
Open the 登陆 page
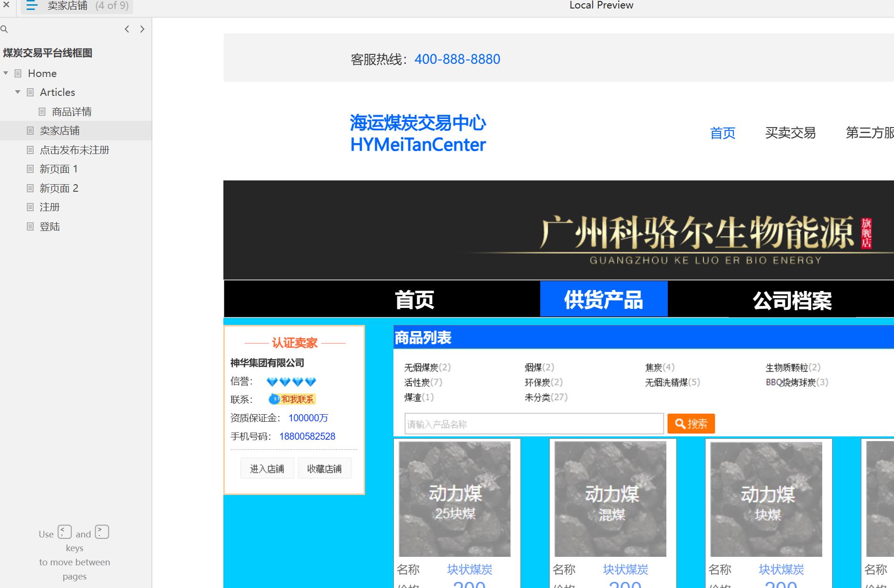click(50, 227)
